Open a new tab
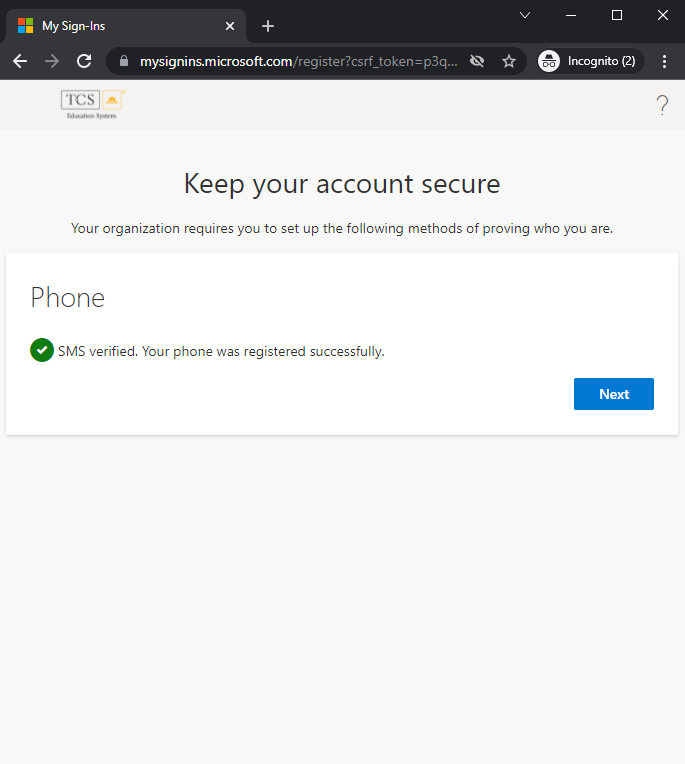This screenshot has height=764, width=685. click(268, 26)
